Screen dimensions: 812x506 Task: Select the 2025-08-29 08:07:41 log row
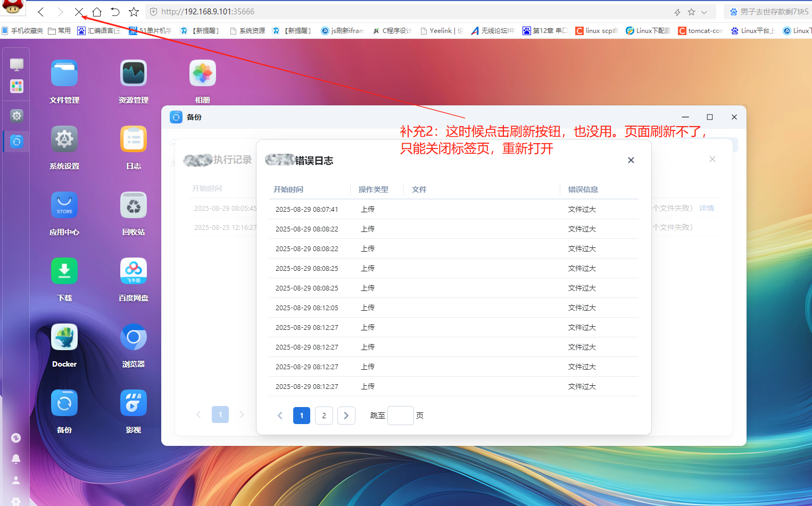point(454,209)
